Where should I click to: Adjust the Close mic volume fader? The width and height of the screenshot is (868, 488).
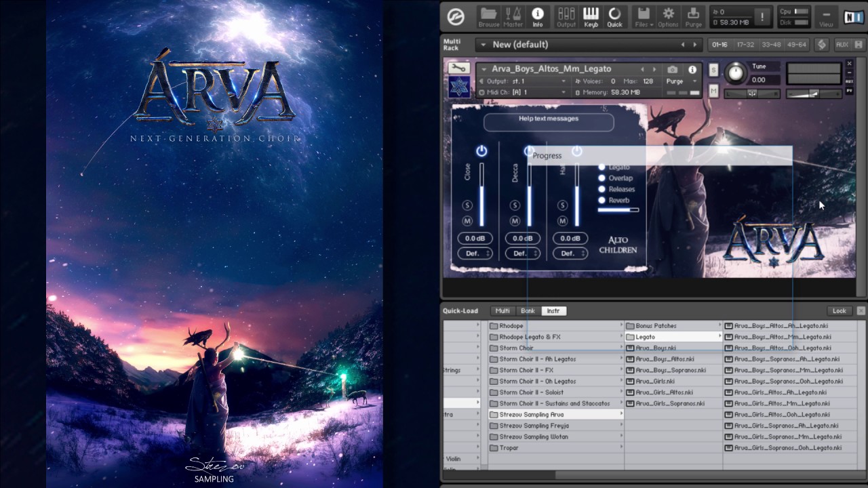point(481,195)
